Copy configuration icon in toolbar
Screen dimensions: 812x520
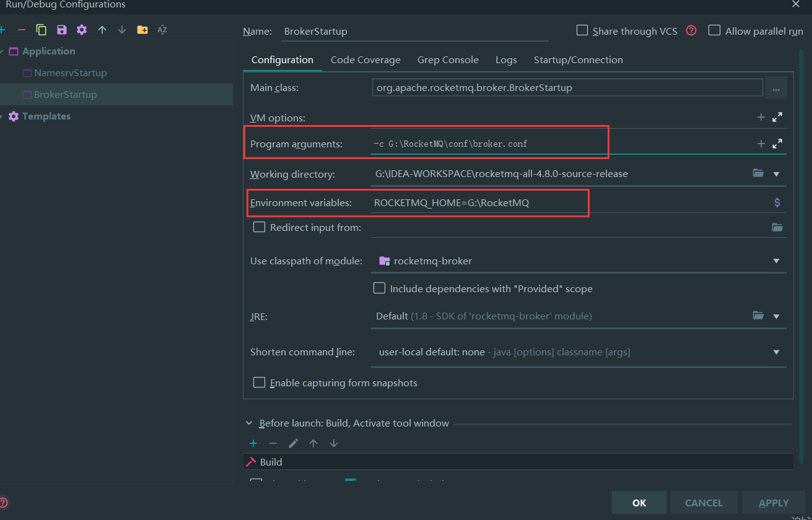(x=41, y=30)
